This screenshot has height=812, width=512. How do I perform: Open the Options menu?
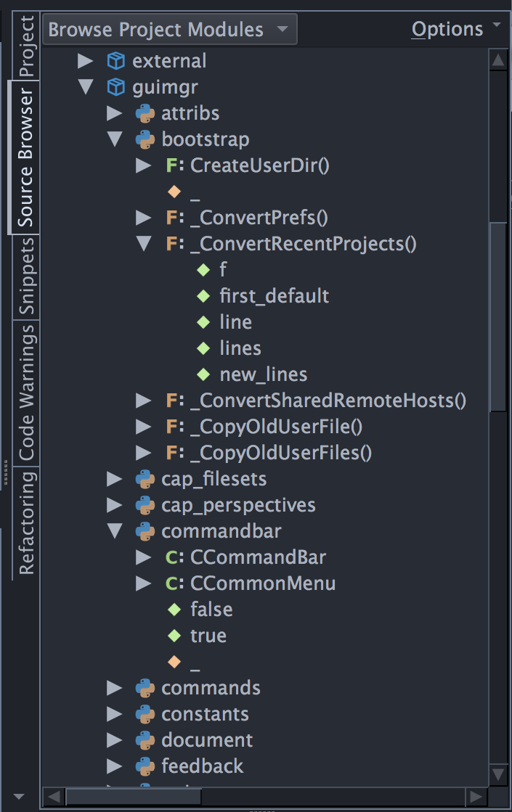point(456,29)
